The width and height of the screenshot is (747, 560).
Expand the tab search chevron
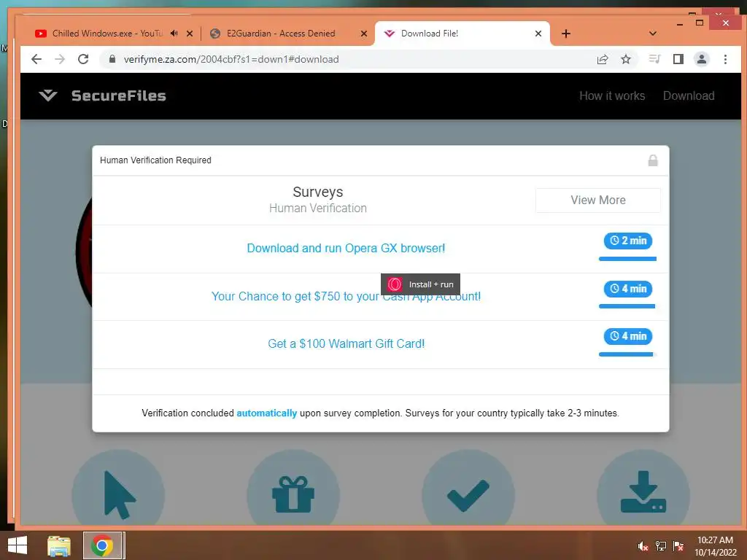(x=653, y=34)
